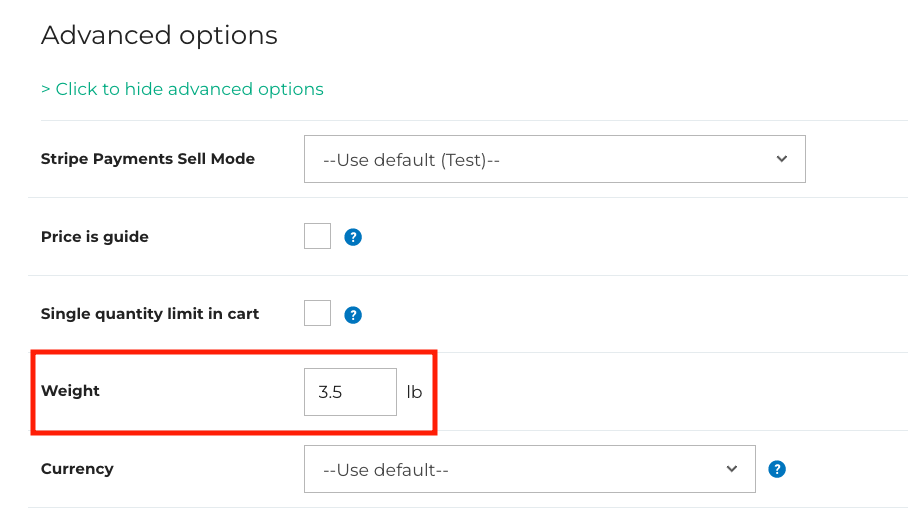
Task: Focus the Weight input field showing 3.5
Action: tap(350, 392)
